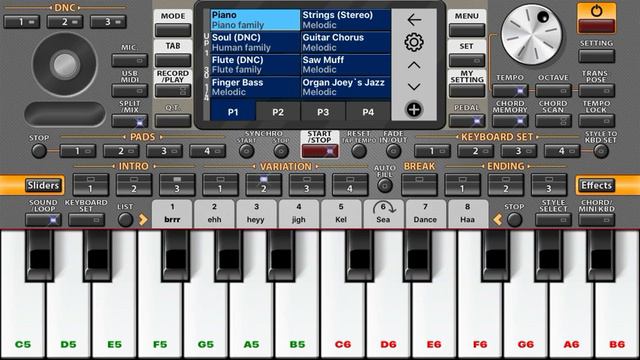Select loop tab 6 Sea

383,214
